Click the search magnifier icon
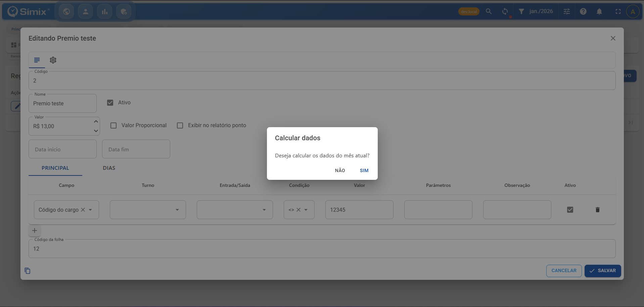The width and height of the screenshot is (644, 307). (489, 11)
